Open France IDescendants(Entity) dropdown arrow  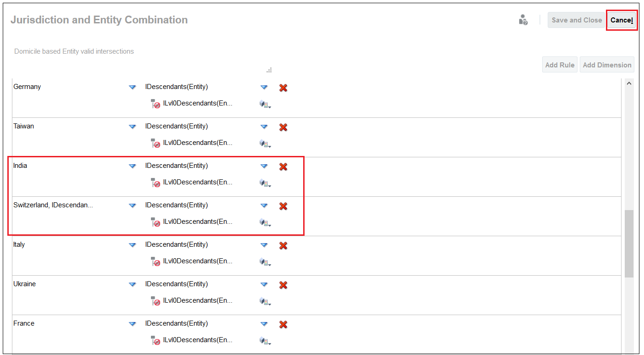click(x=264, y=324)
